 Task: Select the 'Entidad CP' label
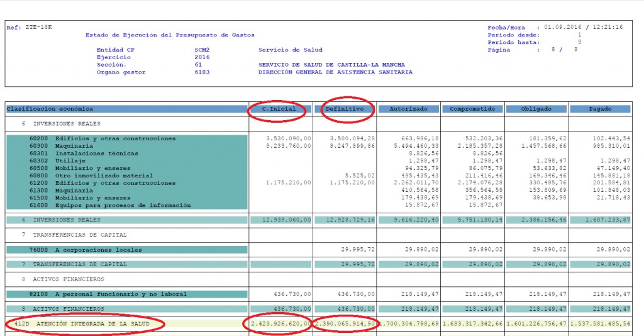pos(116,50)
